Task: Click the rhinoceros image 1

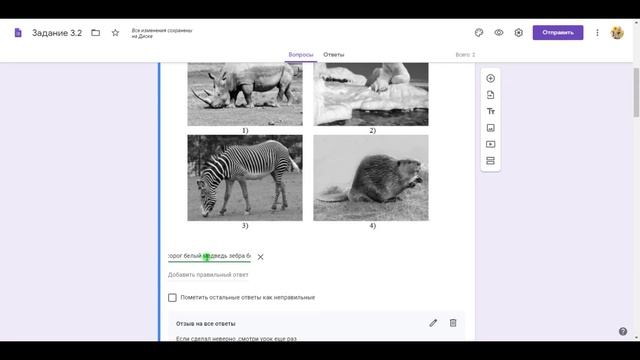Action: click(245, 94)
